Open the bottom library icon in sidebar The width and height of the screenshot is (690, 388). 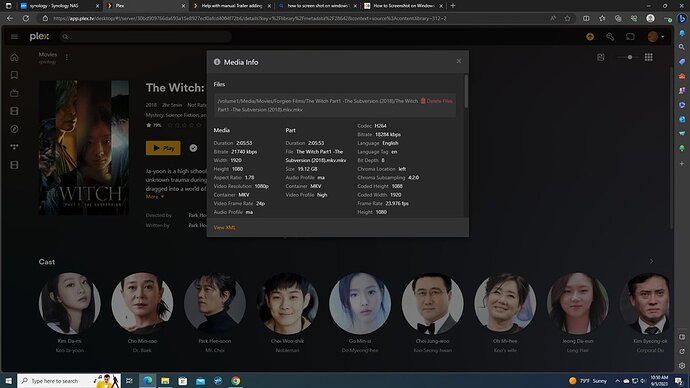[x=14, y=165]
